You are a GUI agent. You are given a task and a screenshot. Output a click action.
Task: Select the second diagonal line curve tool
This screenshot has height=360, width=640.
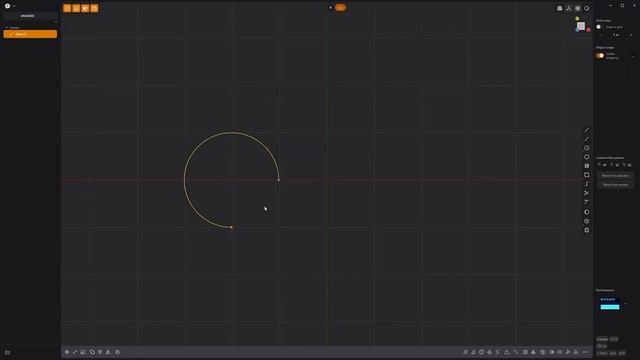click(587, 139)
